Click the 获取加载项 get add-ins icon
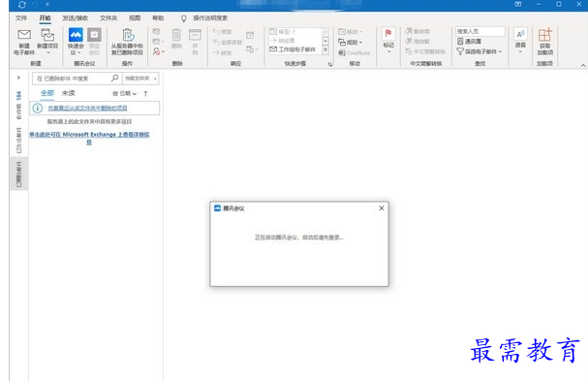Image resolution: width=588 pixels, height=381 pixels. pyautogui.click(x=544, y=35)
